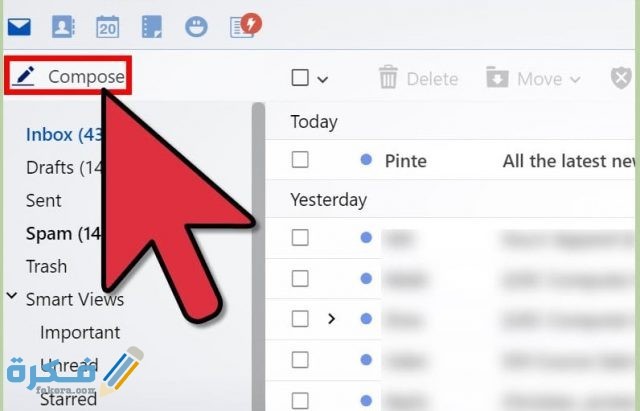
Task: Open the Move dropdown menu
Action: [534, 78]
